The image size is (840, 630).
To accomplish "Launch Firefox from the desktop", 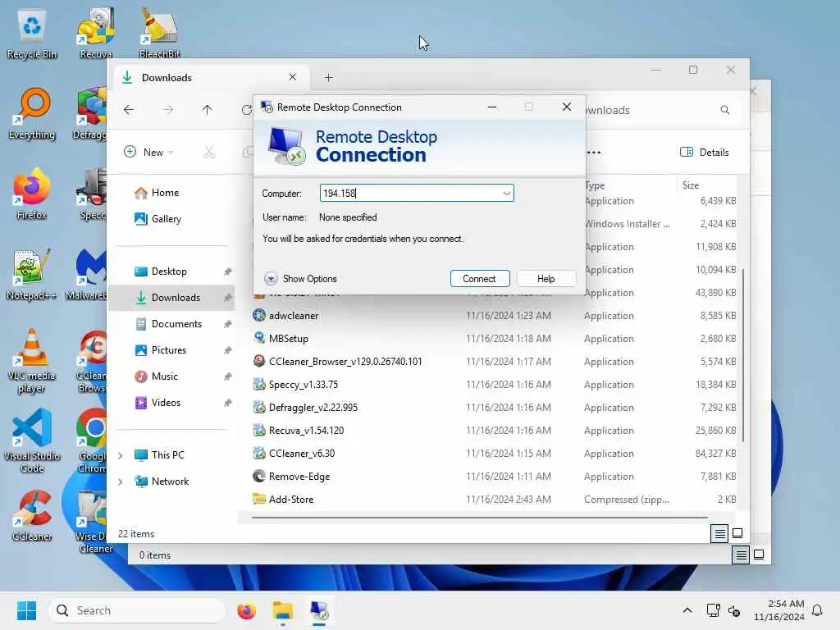I will [x=32, y=194].
